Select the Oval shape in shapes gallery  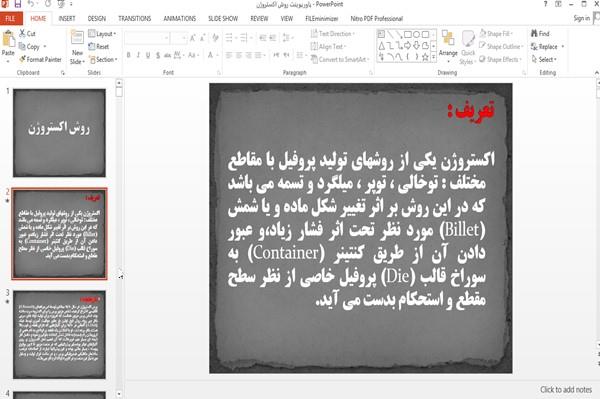coord(417,34)
